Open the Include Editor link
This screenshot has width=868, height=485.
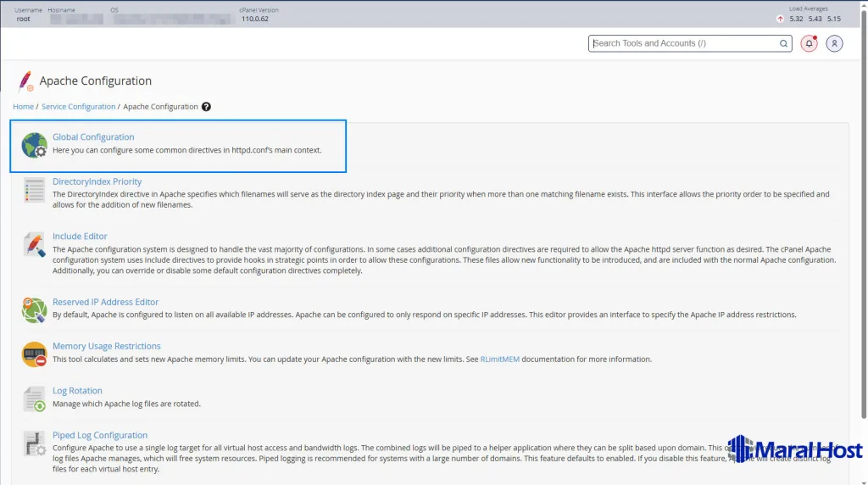point(80,236)
